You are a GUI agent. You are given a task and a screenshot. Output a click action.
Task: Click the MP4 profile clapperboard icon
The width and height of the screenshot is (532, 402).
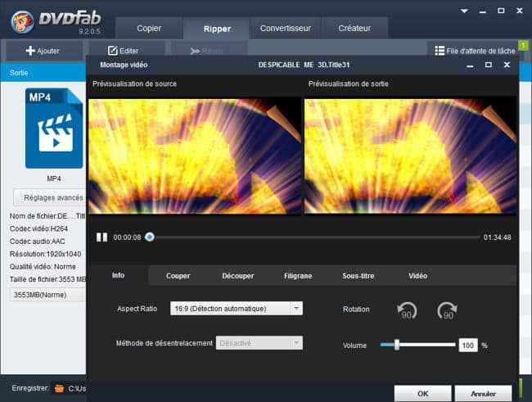(x=54, y=129)
